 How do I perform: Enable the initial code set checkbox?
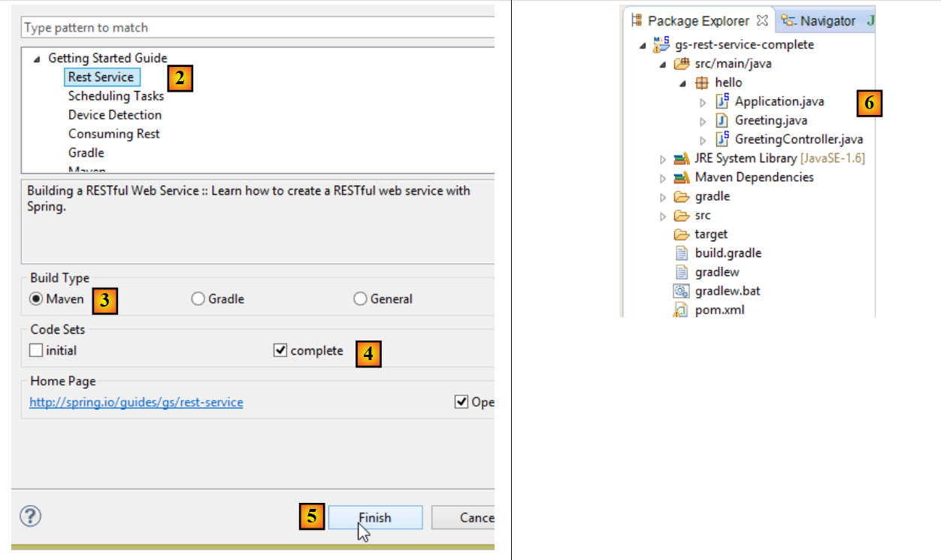click(x=36, y=350)
